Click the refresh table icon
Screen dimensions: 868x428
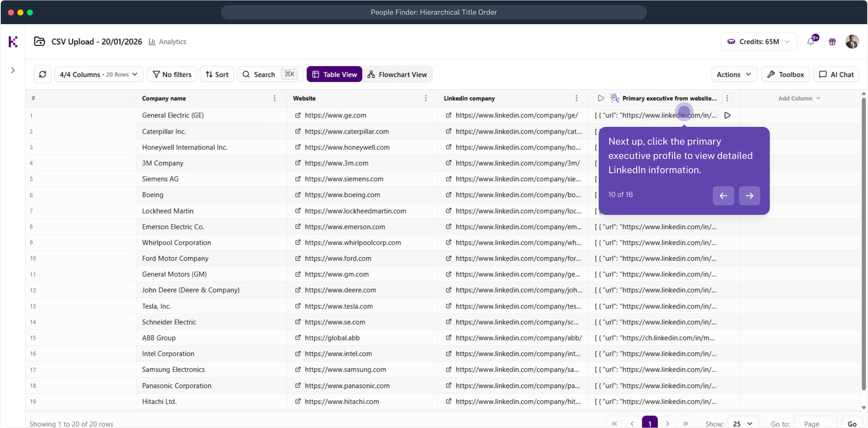[43, 75]
